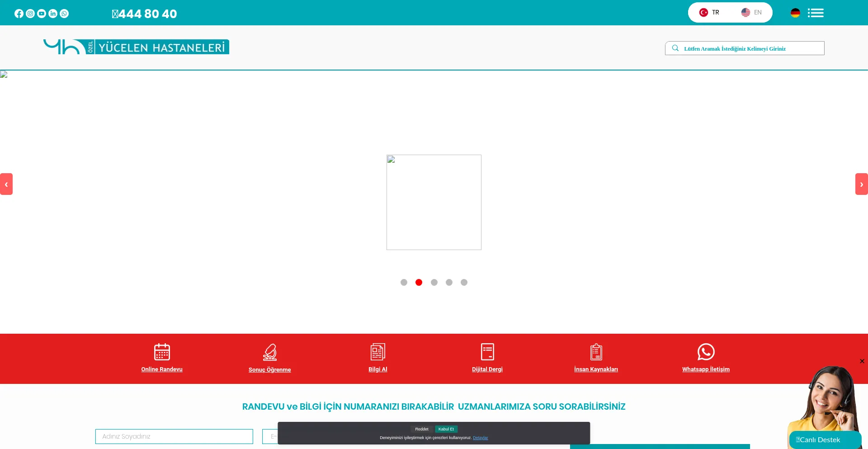Click the Whatsapp İletişim icon in red bar
The image size is (868, 449).
click(x=706, y=352)
